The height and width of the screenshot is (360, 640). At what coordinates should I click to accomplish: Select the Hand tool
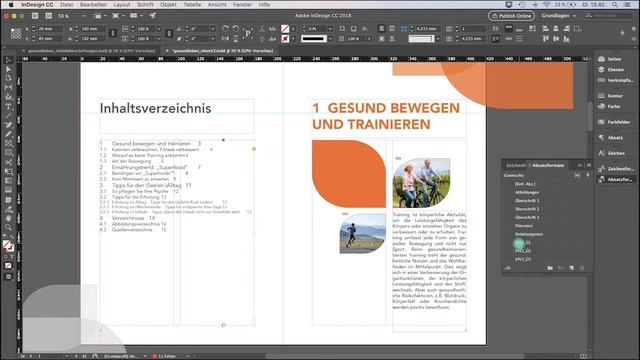[x=8, y=218]
